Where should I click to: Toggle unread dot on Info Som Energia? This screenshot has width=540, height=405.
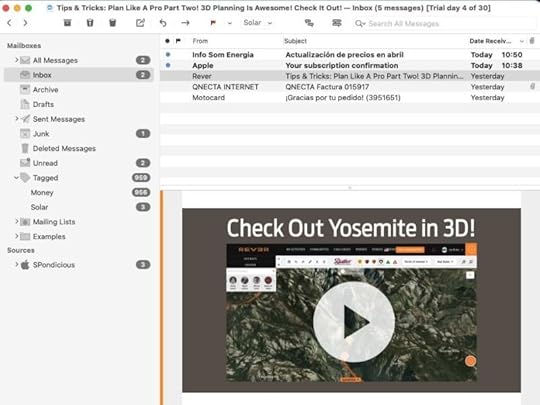coord(168,54)
